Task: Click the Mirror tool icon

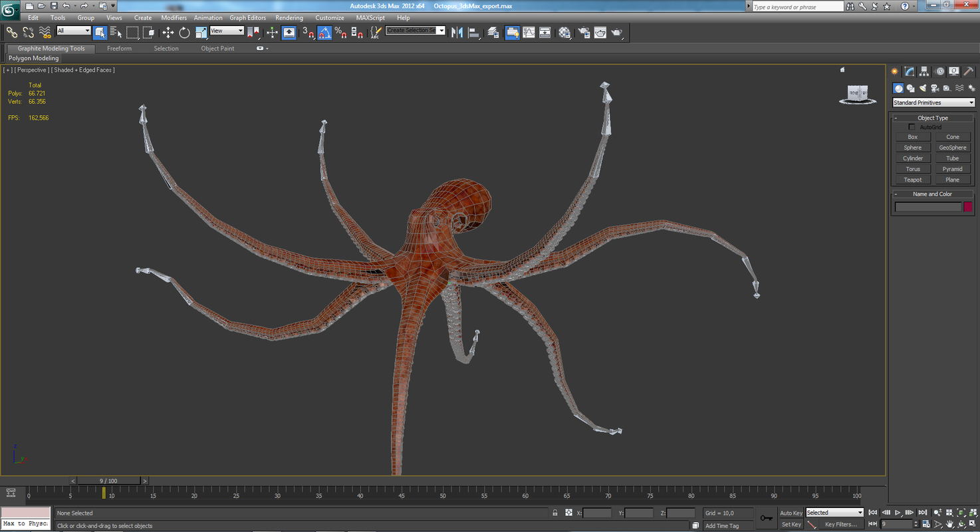Action: tap(457, 33)
